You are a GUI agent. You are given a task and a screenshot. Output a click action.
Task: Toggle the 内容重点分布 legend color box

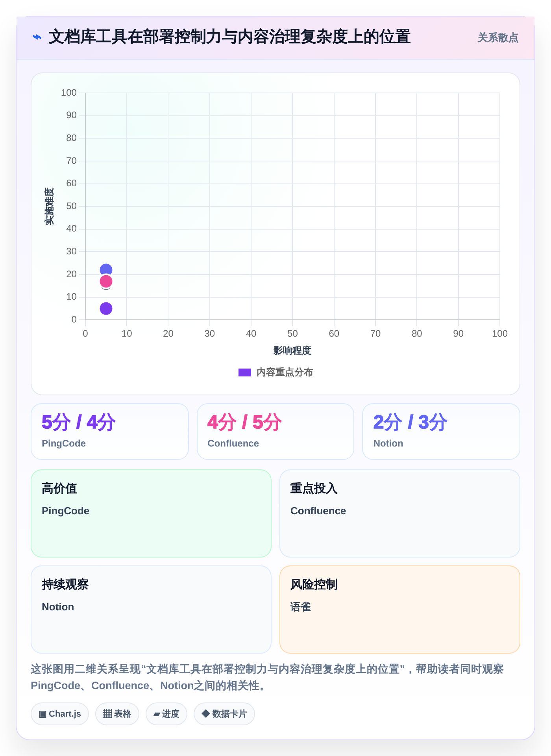(245, 372)
